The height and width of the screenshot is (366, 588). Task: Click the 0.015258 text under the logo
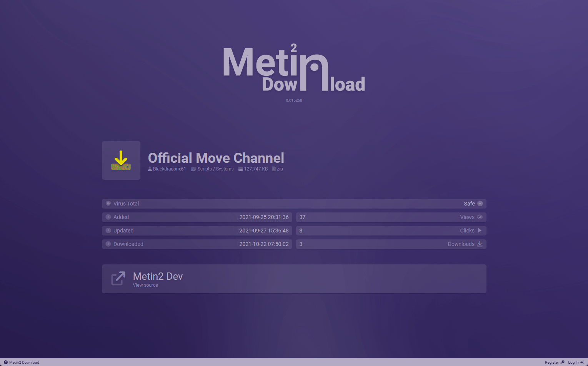pyautogui.click(x=294, y=100)
